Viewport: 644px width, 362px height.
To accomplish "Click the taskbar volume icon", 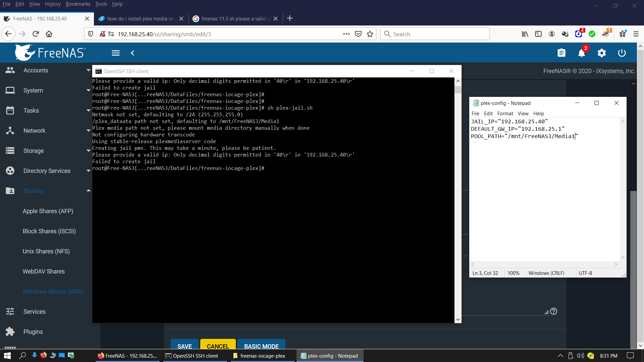I will pyautogui.click(x=580, y=356).
